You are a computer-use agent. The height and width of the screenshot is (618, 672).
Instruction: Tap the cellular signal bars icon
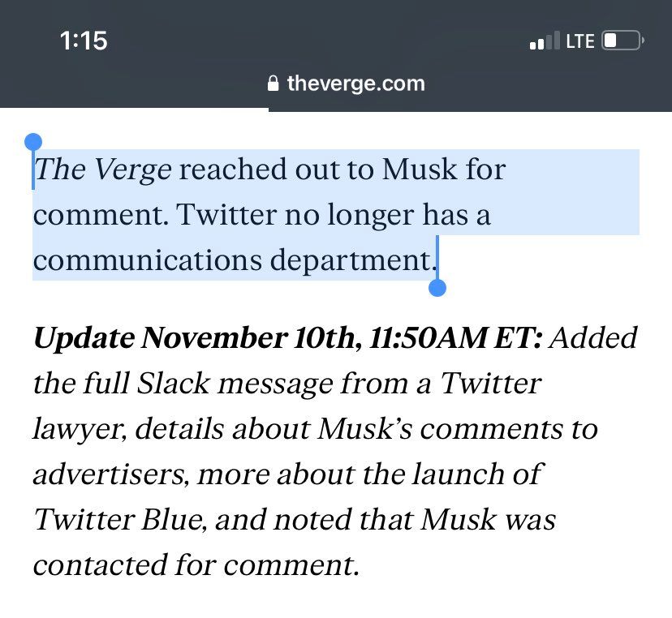545,41
